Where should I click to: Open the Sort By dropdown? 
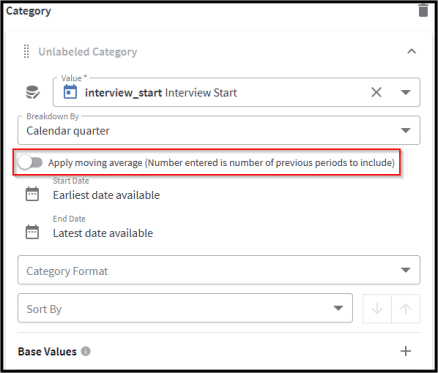(185, 308)
